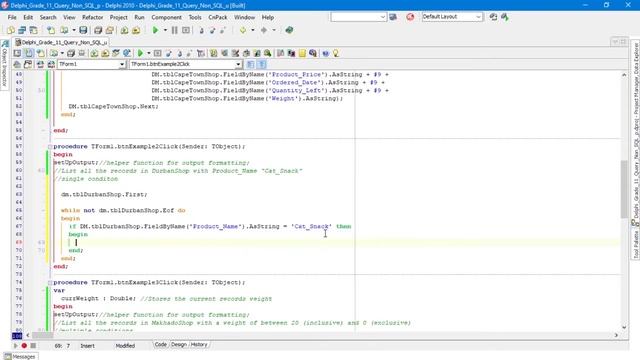Click the 'Modified' status bar text
The height and width of the screenshot is (360, 640).
pos(125,346)
